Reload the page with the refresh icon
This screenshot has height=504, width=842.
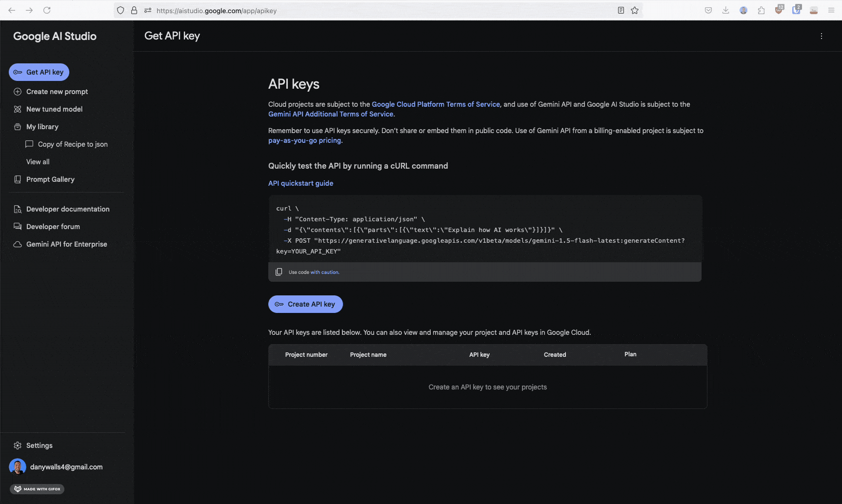[x=47, y=10]
